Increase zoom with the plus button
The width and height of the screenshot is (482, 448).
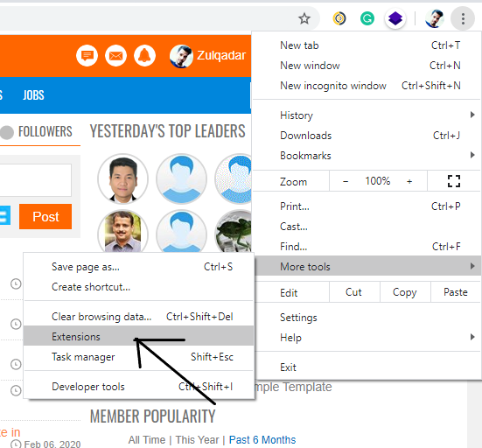coord(409,181)
